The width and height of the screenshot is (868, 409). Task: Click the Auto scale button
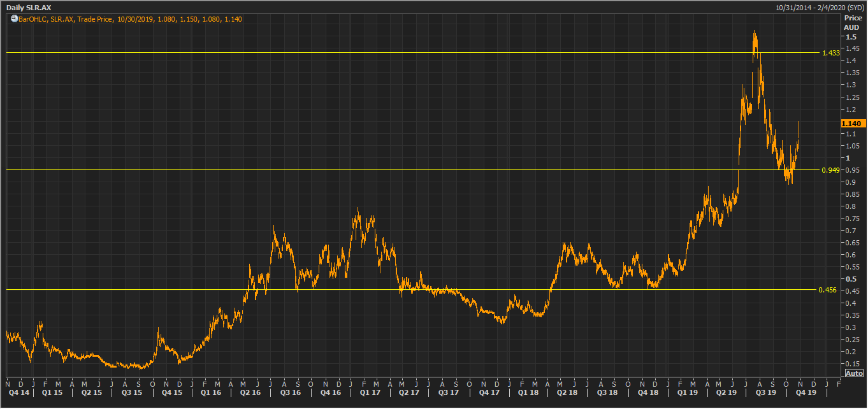854,373
